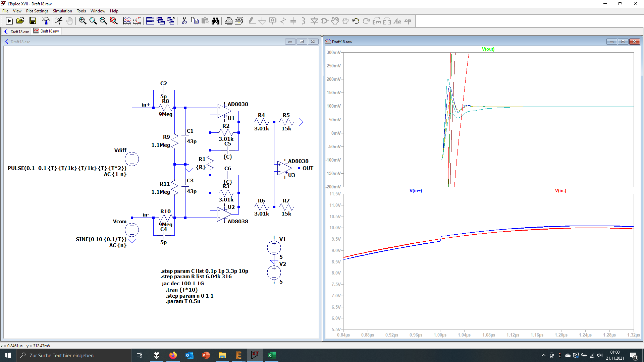Maximize the Draft18.asc schematic window
This screenshot has width=644, height=362.
pos(302,42)
